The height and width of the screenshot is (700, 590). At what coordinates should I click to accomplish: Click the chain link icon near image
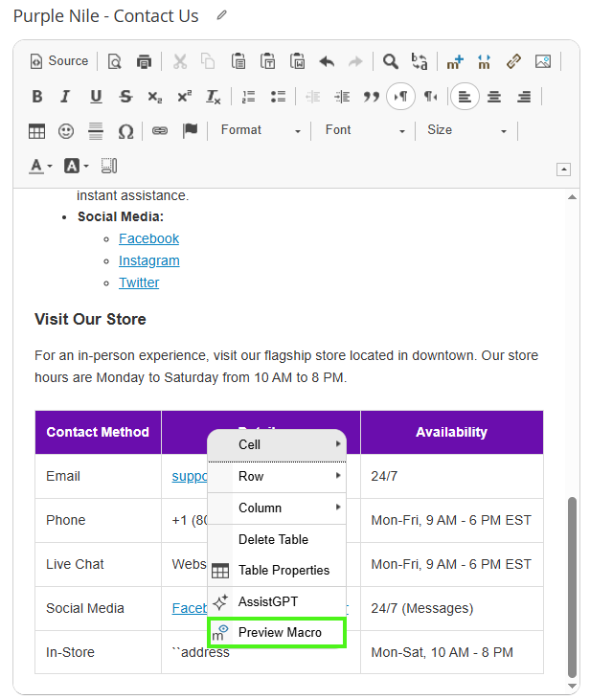coord(513,61)
